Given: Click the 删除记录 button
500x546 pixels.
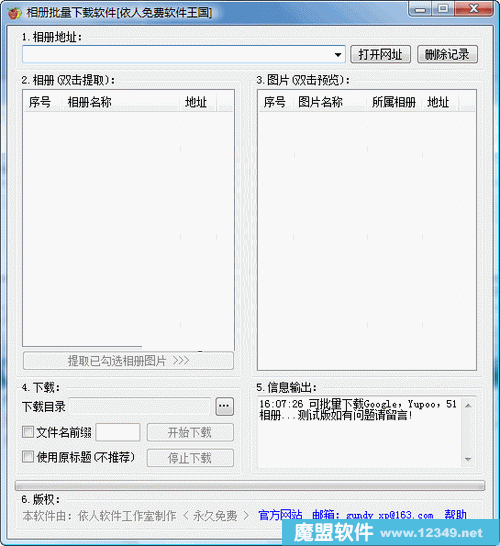Looking at the screenshot, I should click(x=447, y=55).
